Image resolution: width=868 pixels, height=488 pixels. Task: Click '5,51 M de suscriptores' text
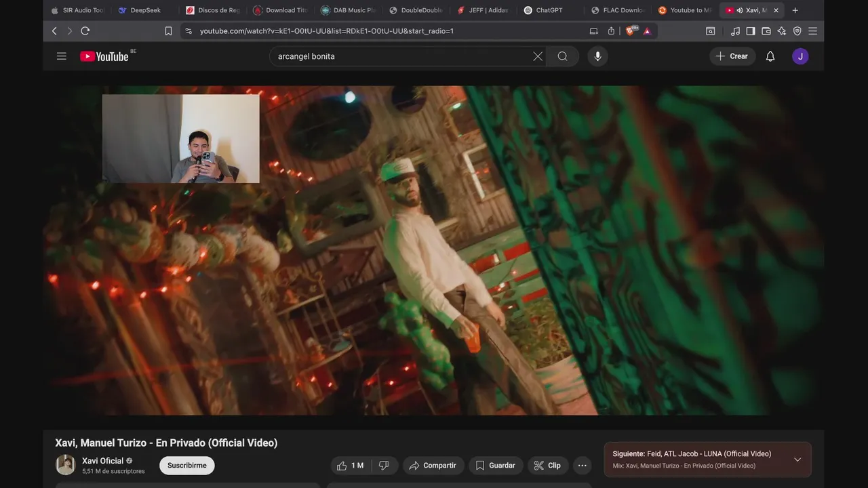click(113, 471)
